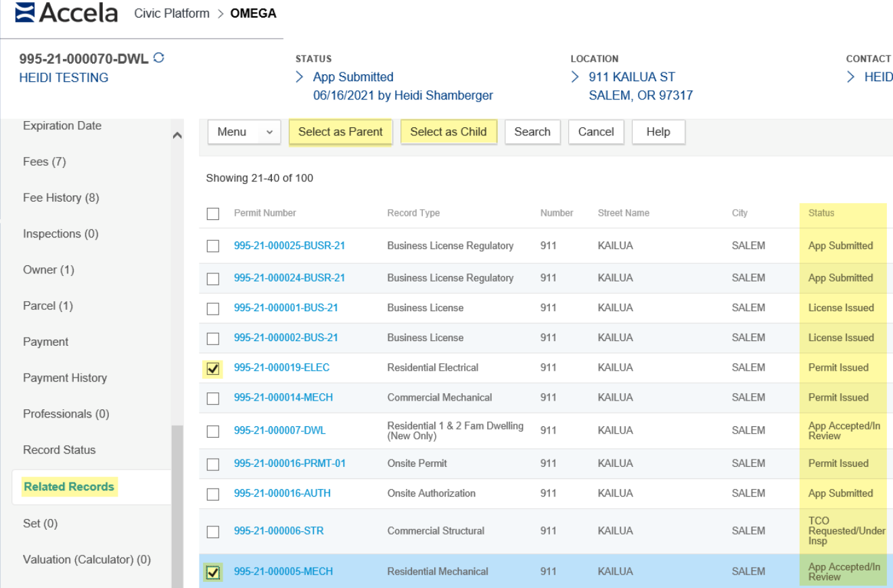
Task: Click the sidebar scroll-up arrow
Action: [x=177, y=135]
